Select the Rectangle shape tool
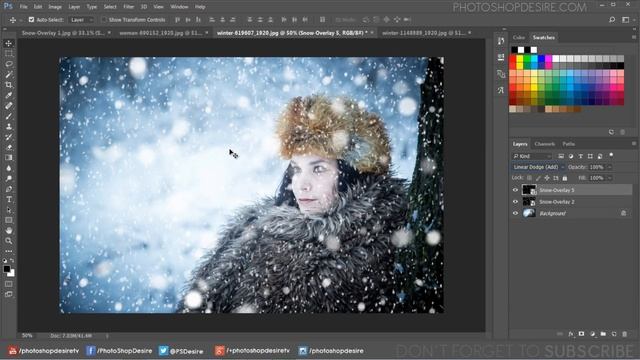Viewport: 640px width, 360px height. point(9,220)
